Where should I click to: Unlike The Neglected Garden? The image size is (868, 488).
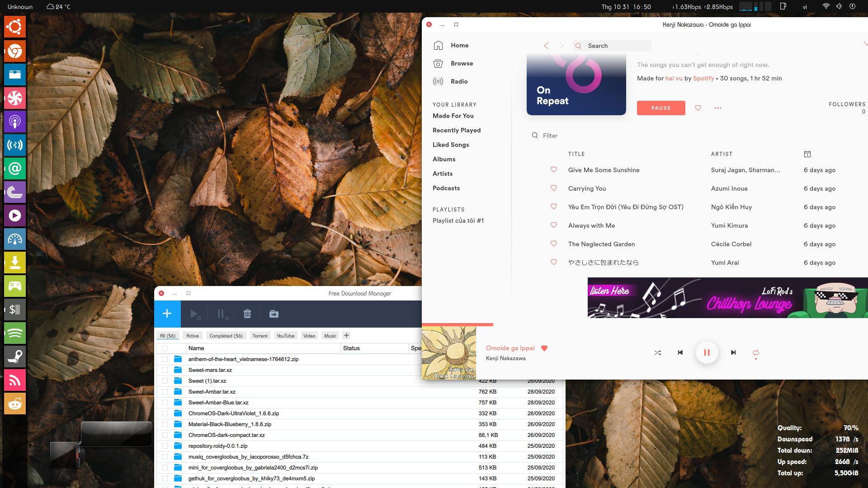[x=554, y=244]
